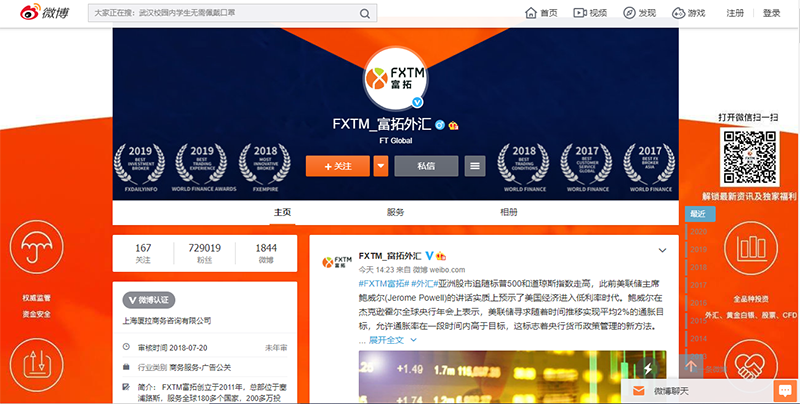800x404 pixels.
Task: Click the orange chat bubble icon
Action: point(783,391)
